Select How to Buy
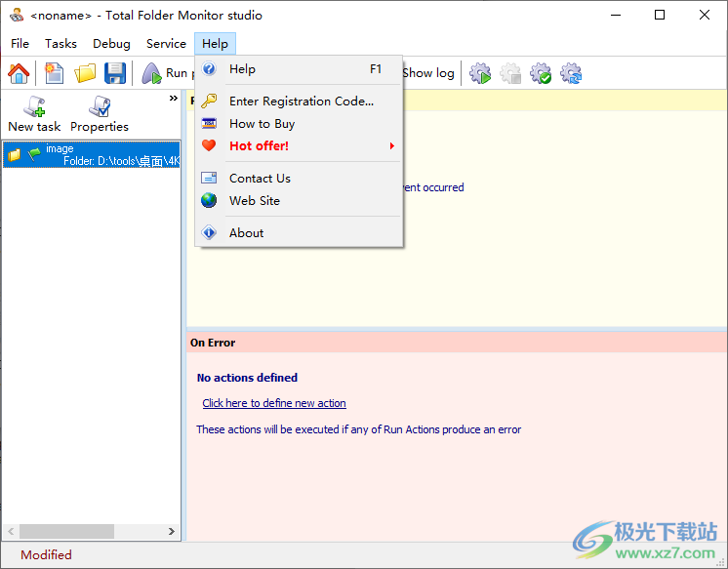728x569 pixels. [299, 124]
